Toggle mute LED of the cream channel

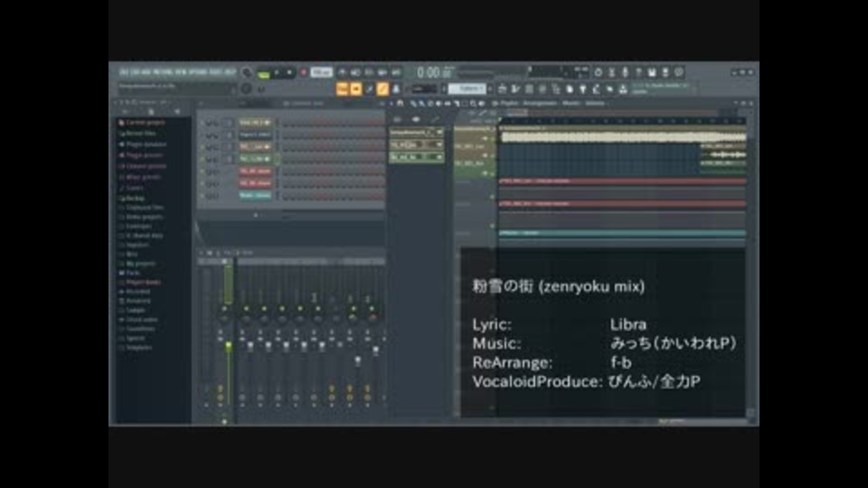coord(202,122)
